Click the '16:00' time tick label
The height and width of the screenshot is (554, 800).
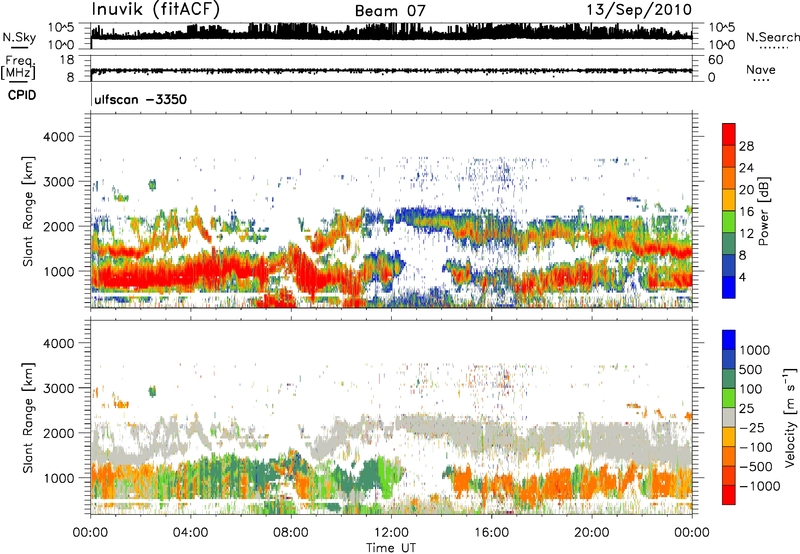491,533
